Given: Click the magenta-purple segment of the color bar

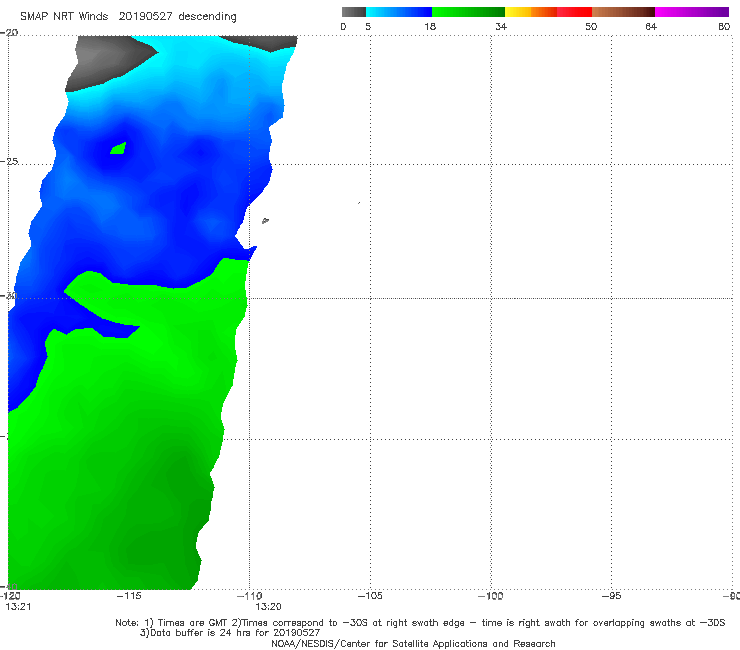Looking at the screenshot, I should coord(692,12).
